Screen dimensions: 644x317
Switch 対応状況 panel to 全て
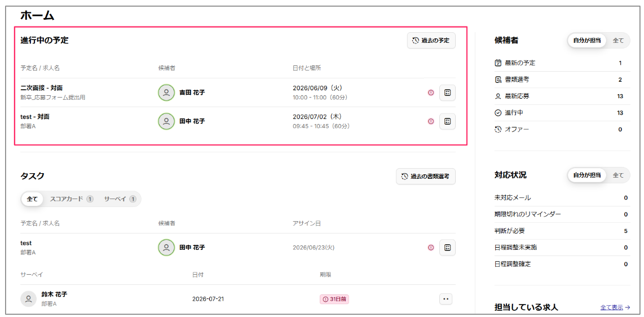click(x=618, y=175)
